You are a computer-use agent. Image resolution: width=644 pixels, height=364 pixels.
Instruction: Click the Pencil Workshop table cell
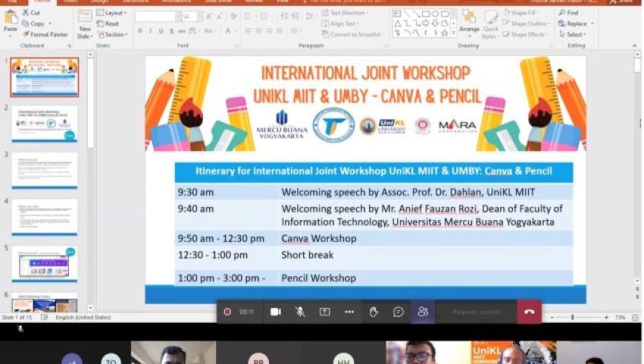coord(426,278)
